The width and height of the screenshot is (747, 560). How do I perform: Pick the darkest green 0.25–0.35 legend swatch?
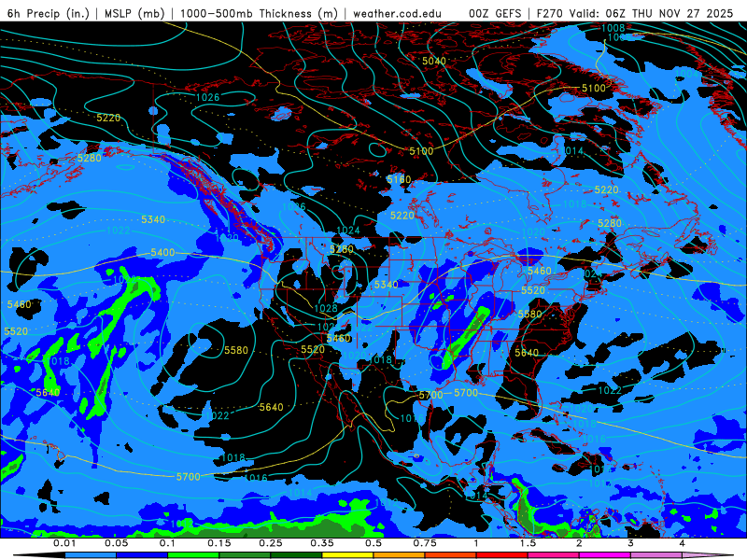296,555
